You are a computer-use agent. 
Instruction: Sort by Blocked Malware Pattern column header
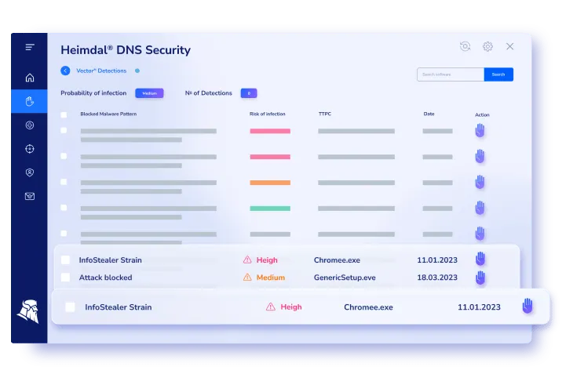click(x=108, y=114)
